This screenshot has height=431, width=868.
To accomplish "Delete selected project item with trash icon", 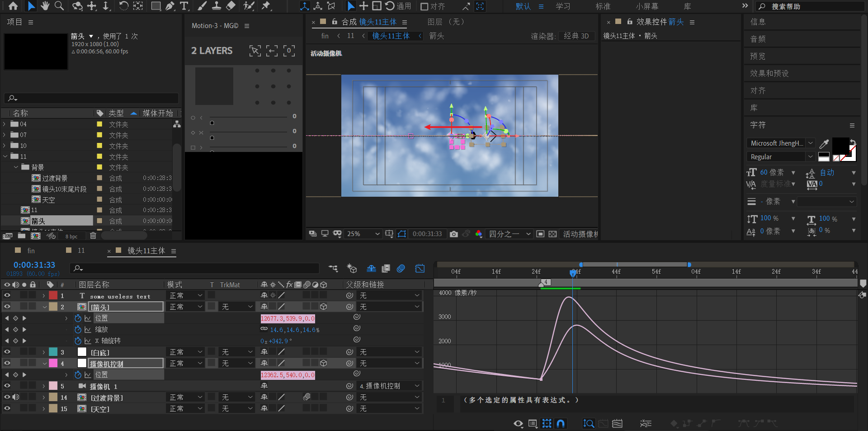I will pos(93,236).
